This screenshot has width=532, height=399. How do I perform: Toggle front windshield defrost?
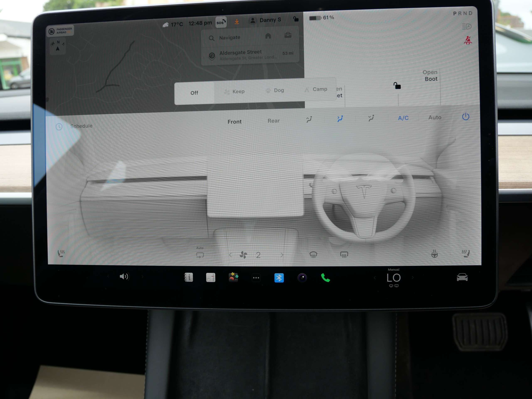point(313,254)
